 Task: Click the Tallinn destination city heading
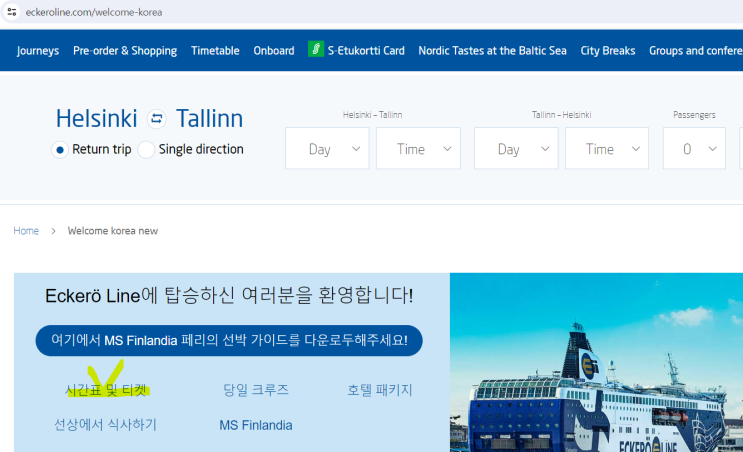pyautogui.click(x=209, y=118)
